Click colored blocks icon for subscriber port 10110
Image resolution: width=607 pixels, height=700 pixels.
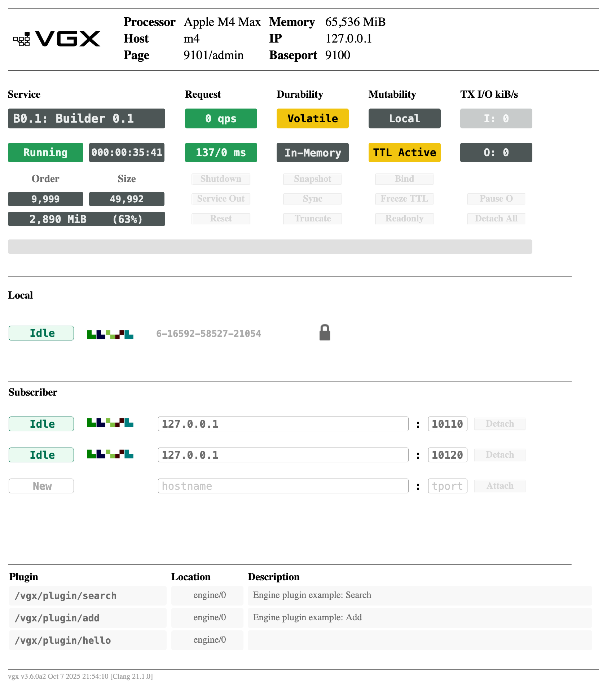[x=110, y=423]
